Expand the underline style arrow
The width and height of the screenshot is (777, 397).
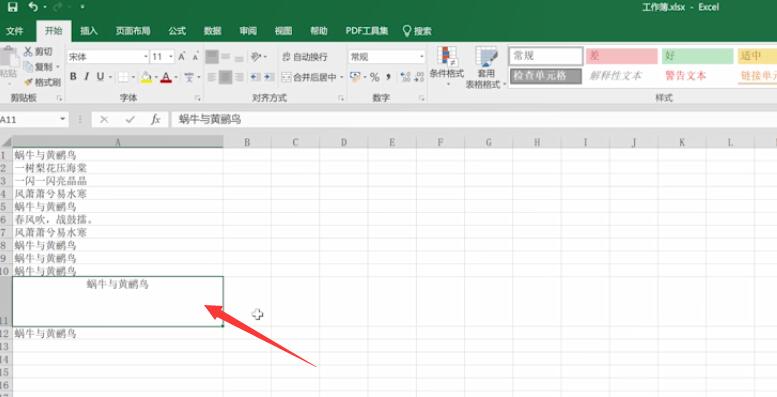(x=110, y=77)
